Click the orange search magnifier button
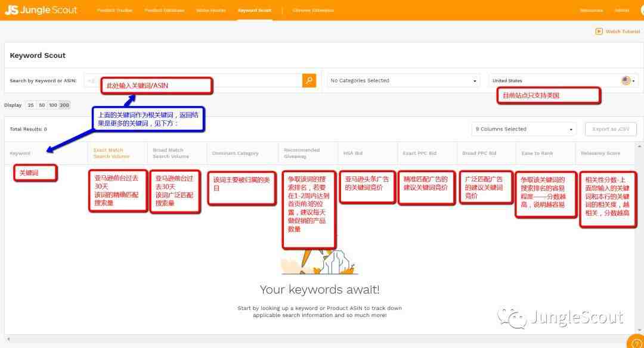The height and width of the screenshot is (348, 644). (309, 80)
